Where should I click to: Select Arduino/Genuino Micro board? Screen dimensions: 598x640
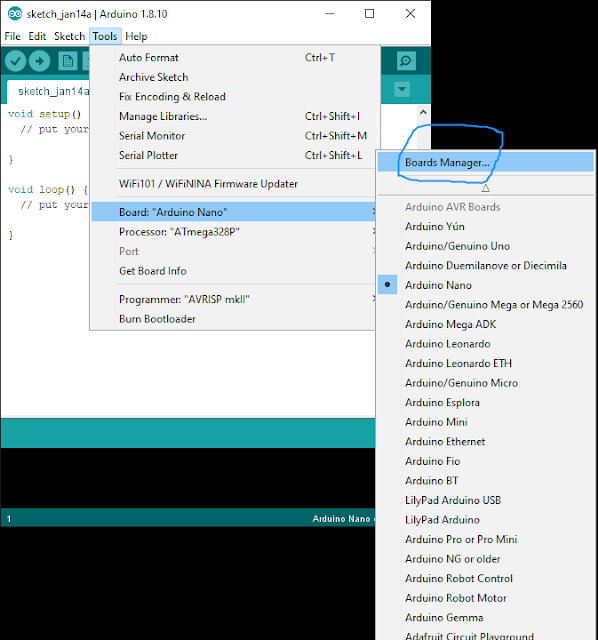tap(486, 383)
